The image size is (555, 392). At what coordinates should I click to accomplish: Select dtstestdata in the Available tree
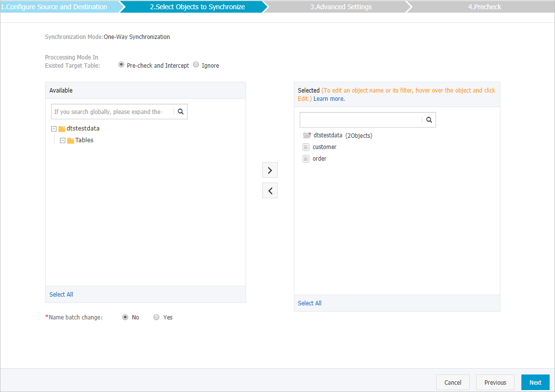[83, 129]
